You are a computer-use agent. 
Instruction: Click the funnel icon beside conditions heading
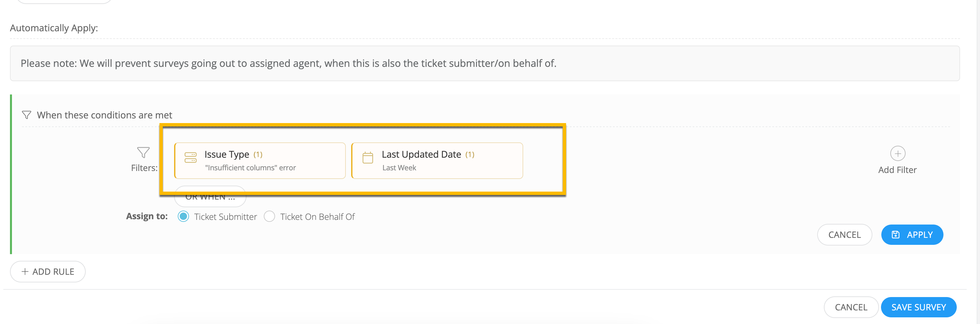click(x=26, y=115)
